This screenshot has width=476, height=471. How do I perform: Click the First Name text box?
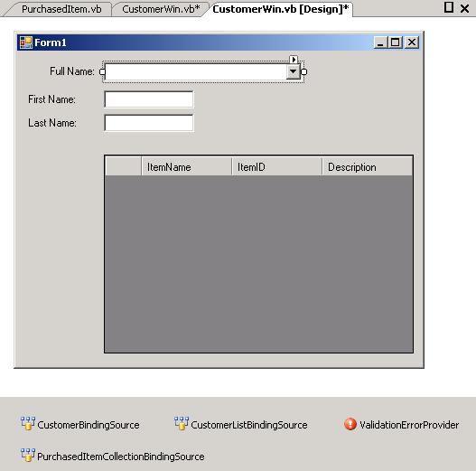(x=149, y=99)
